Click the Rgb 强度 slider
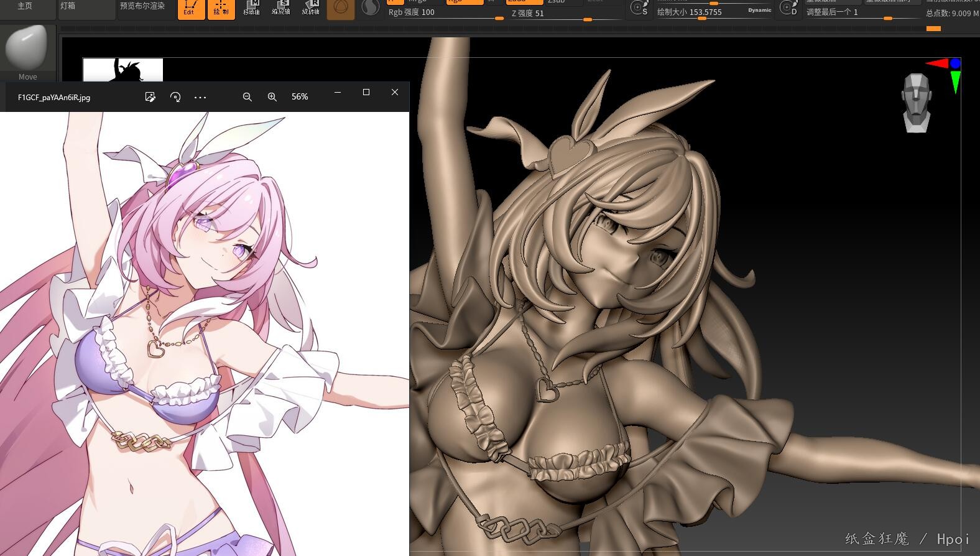This screenshot has height=556, width=980. [445, 13]
